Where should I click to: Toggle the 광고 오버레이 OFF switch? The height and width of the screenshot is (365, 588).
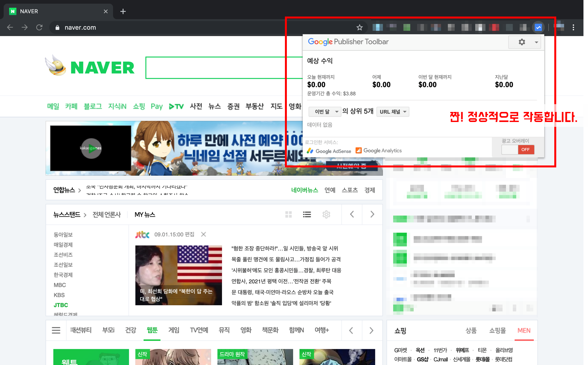click(518, 150)
